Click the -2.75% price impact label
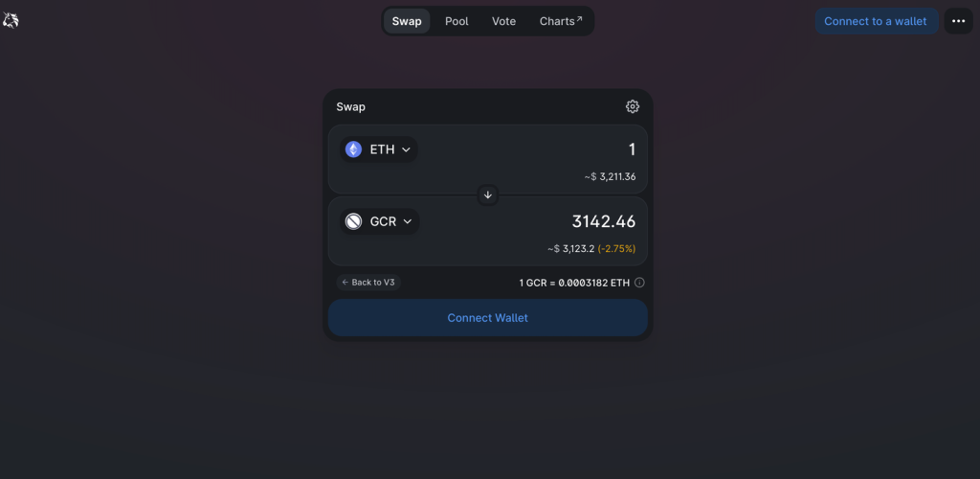The image size is (980, 479). click(616, 248)
